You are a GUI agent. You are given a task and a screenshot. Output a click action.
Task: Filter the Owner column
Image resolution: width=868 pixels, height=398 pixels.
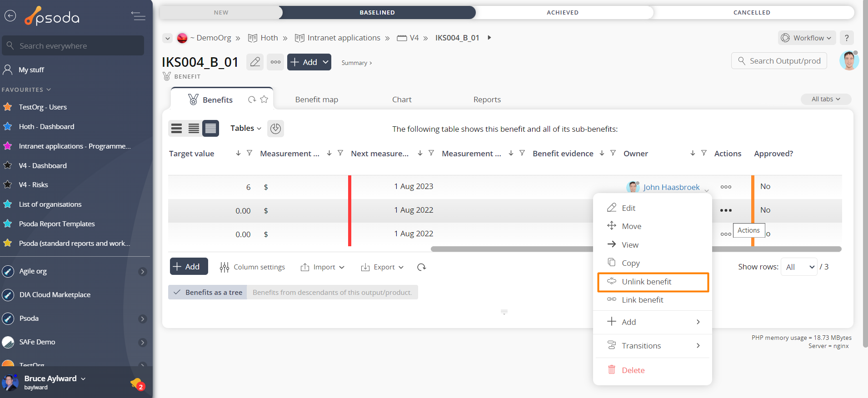704,153
